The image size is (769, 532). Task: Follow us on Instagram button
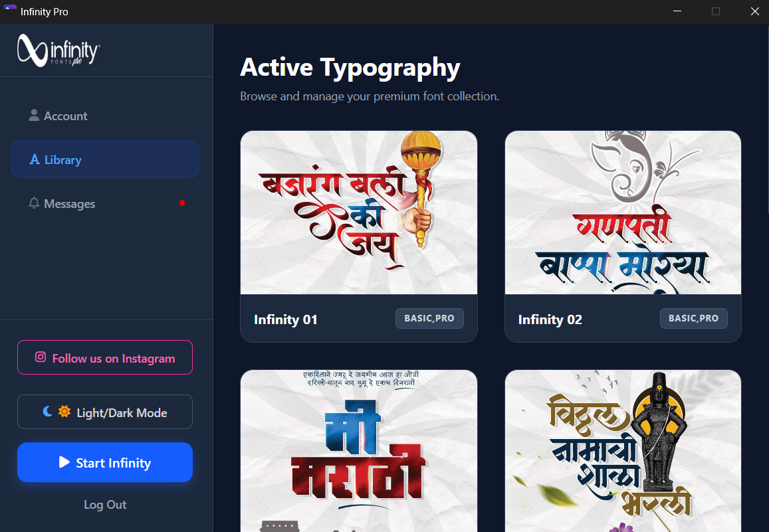(x=105, y=357)
